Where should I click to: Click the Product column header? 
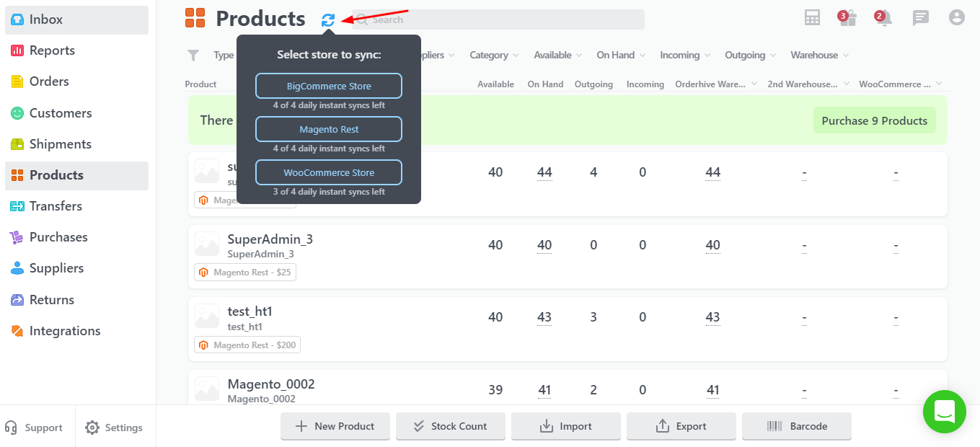[x=200, y=84]
